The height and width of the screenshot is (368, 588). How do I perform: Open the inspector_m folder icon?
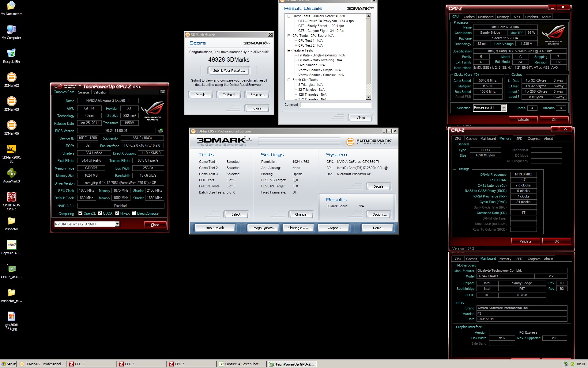(x=11, y=293)
